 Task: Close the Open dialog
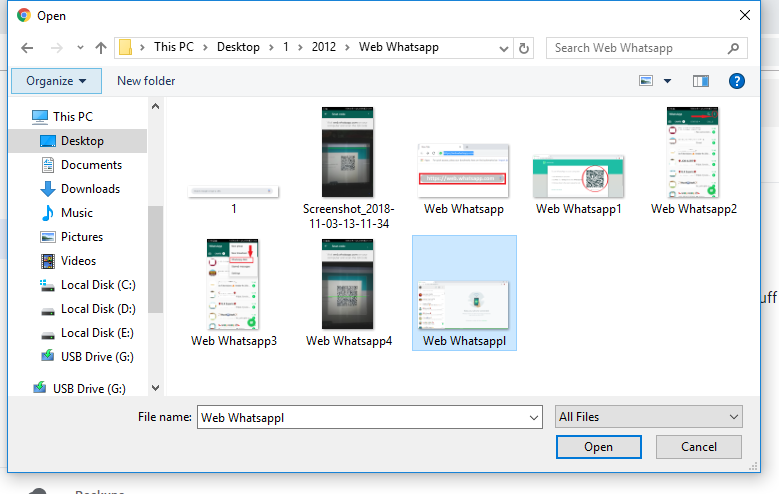(745, 15)
